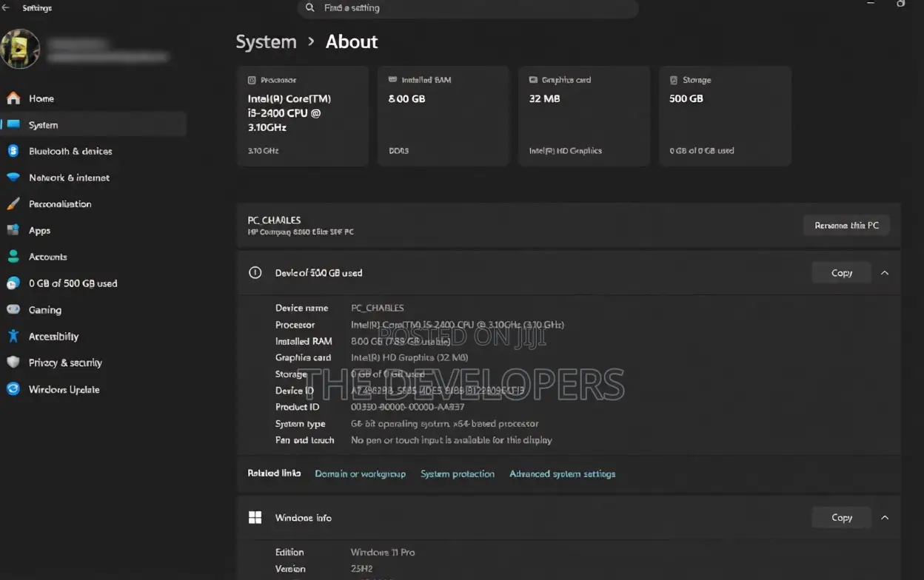Click the Installed RAM 8.00 GB row value
This screenshot has width=924, height=580.
tap(401, 341)
